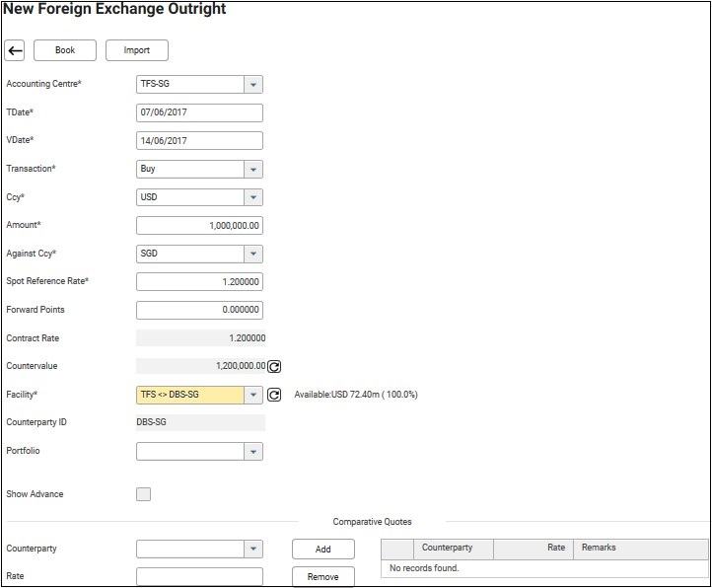Click into the TDate field
Viewport: 712px width, 588px height.
199,112
